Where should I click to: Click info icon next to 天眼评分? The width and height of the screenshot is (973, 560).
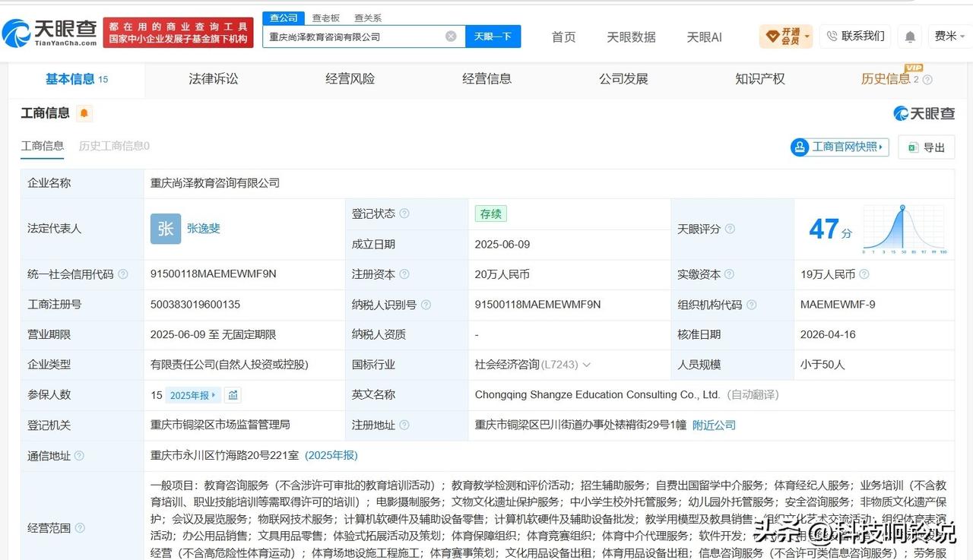point(730,229)
